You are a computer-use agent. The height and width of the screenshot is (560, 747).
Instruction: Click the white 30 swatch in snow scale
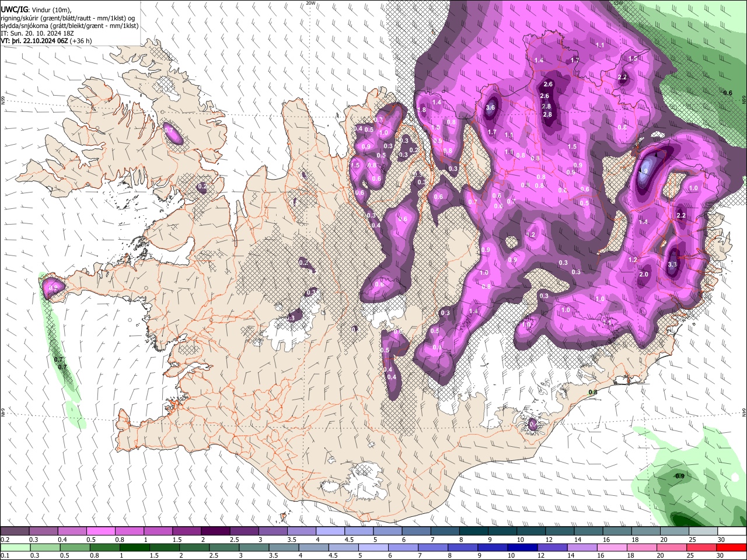(x=731, y=531)
